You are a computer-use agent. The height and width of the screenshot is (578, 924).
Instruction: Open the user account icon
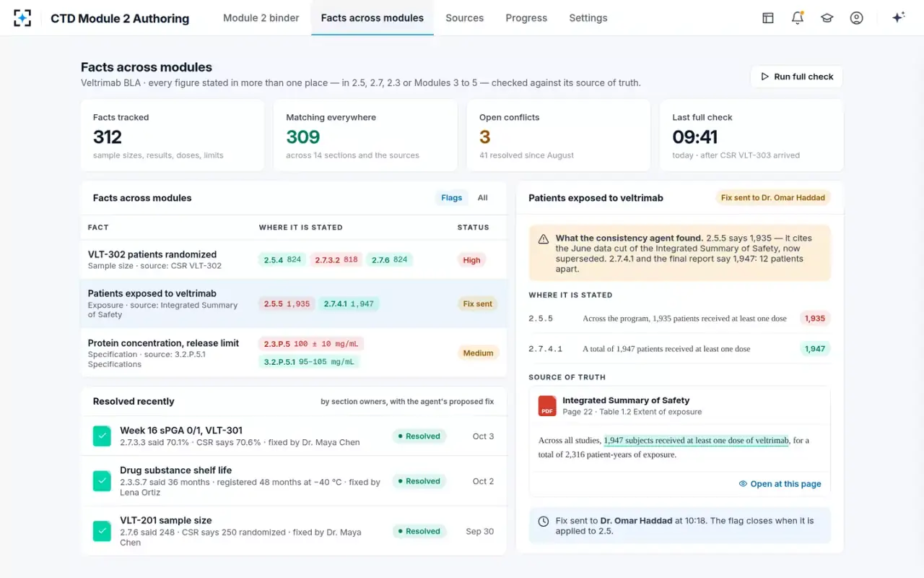[857, 18]
